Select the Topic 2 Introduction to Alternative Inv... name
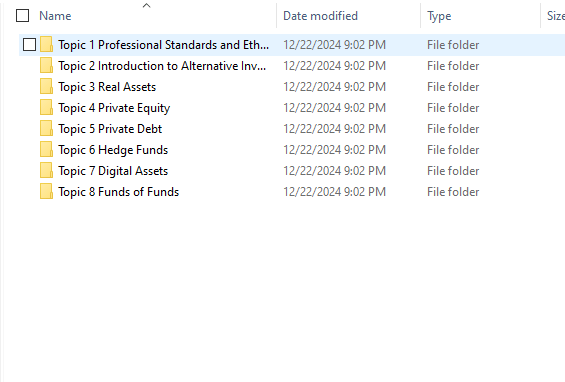This screenshot has height=382, width=565. 162,66
